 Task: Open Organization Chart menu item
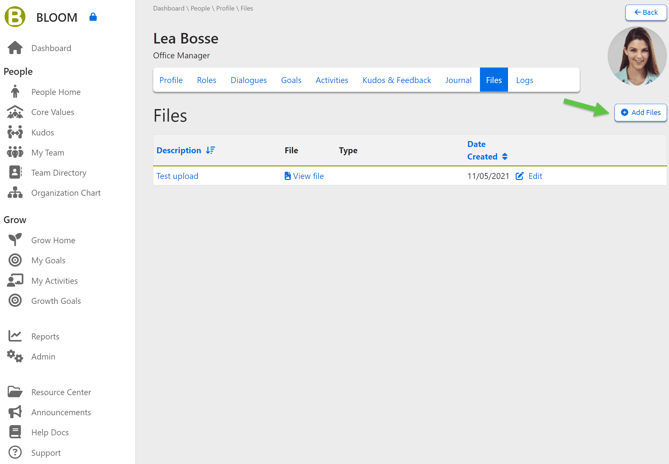pyautogui.click(x=66, y=193)
